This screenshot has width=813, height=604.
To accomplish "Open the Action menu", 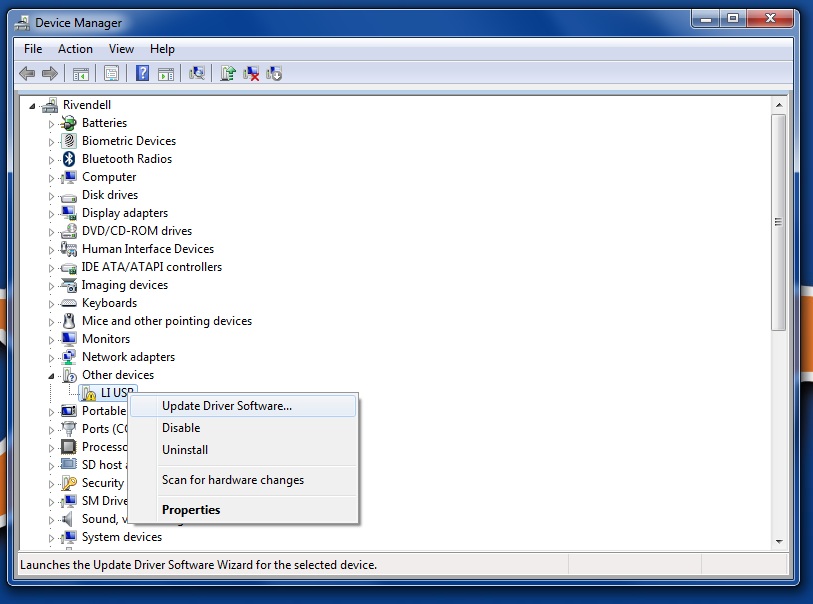I will tap(75, 49).
